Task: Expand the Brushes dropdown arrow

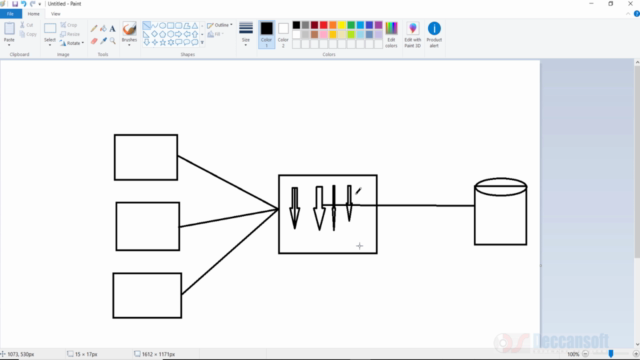Action: 129,44
